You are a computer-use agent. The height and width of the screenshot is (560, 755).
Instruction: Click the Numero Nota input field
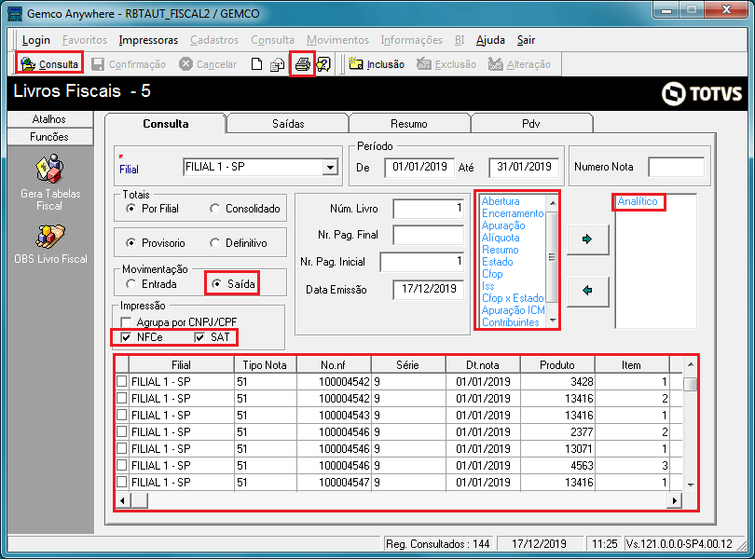[x=676, y=167]
